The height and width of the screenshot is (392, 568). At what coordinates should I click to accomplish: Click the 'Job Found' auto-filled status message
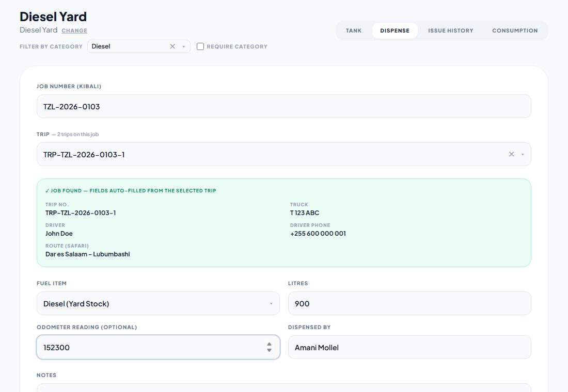coord(131,191)
